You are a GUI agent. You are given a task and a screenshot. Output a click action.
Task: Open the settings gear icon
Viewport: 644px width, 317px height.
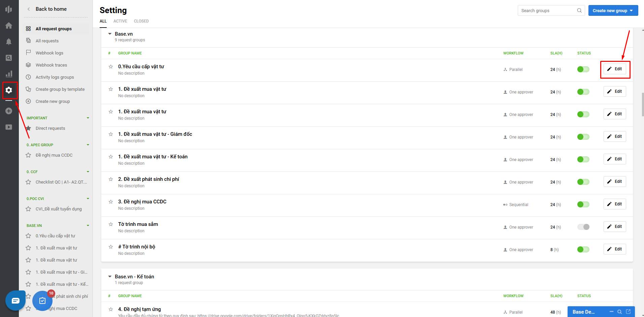pos(9,90)
